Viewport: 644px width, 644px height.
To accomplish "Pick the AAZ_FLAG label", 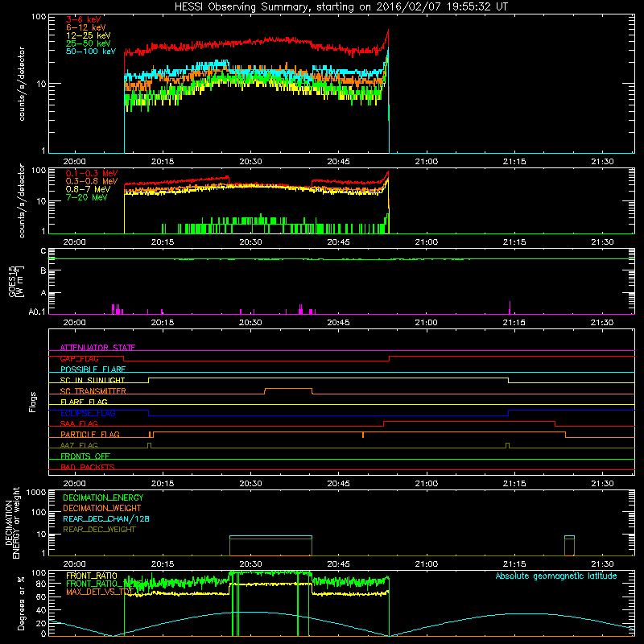I will (79, 445).
